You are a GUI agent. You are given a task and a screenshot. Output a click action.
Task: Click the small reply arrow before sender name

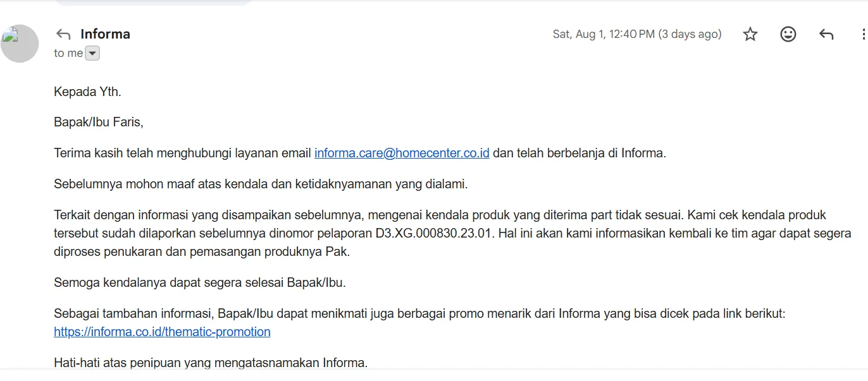point(63,34)
